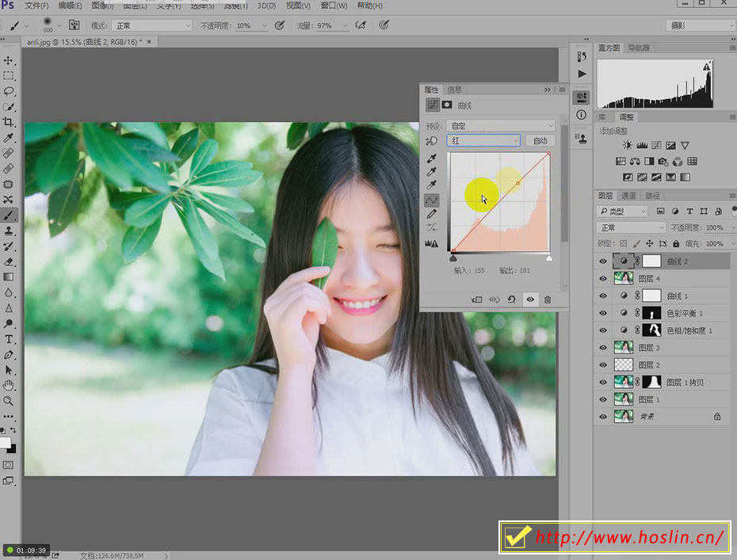Open the opacity 10% dropdown arrow
Viewport: 737px width, 560px height.
click(264, 25)
